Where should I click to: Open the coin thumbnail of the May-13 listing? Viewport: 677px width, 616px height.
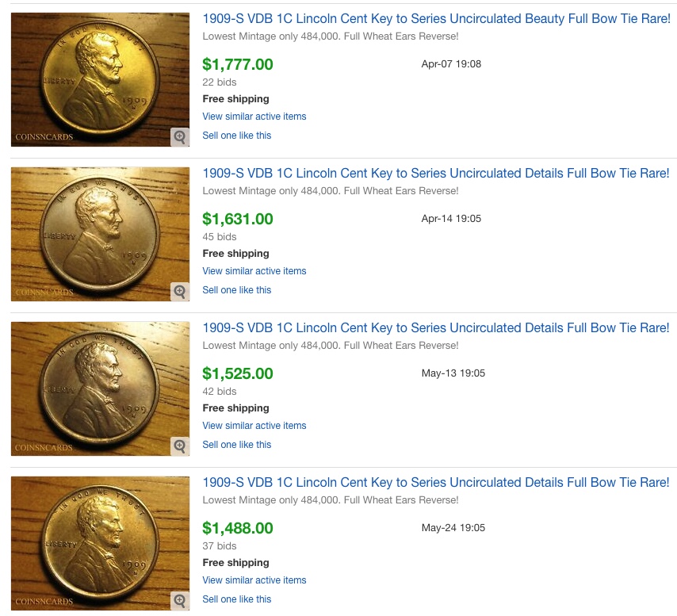(x=100, y=388)
